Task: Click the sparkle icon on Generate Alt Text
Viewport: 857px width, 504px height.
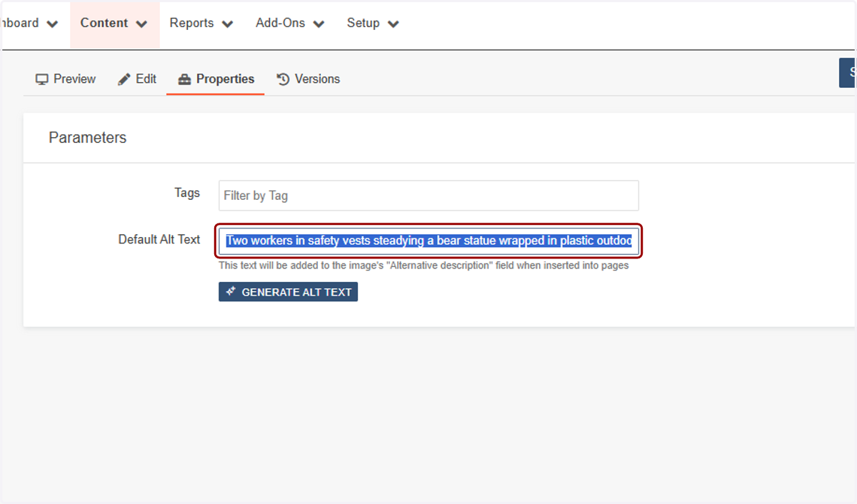Action: point(231,291)
